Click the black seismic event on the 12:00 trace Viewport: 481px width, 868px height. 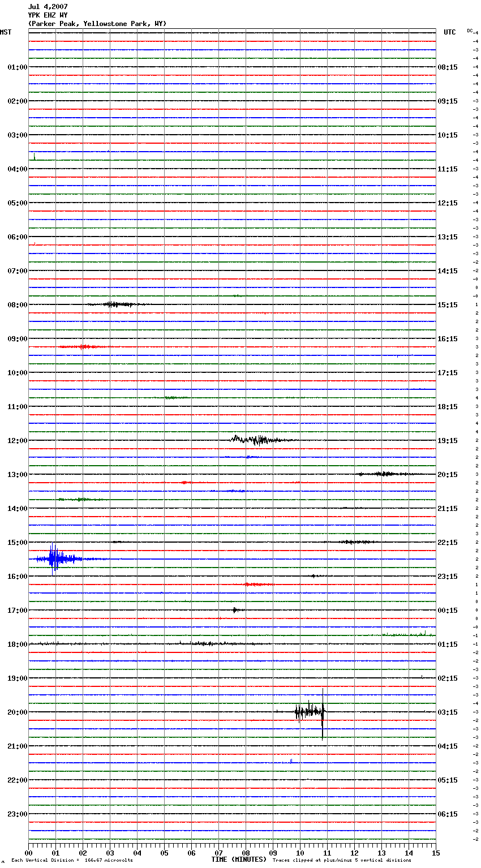tap(261, 440)
